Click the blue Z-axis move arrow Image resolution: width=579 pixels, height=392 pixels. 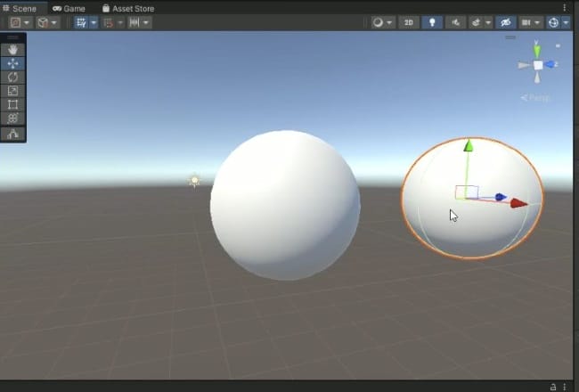[x=501, y=197]
